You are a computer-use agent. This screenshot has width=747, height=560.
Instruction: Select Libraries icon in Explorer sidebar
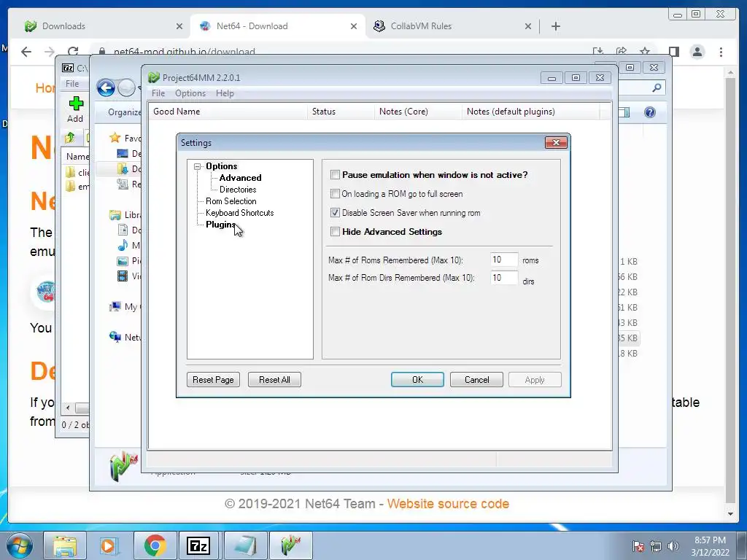click(x=115, y=215)
